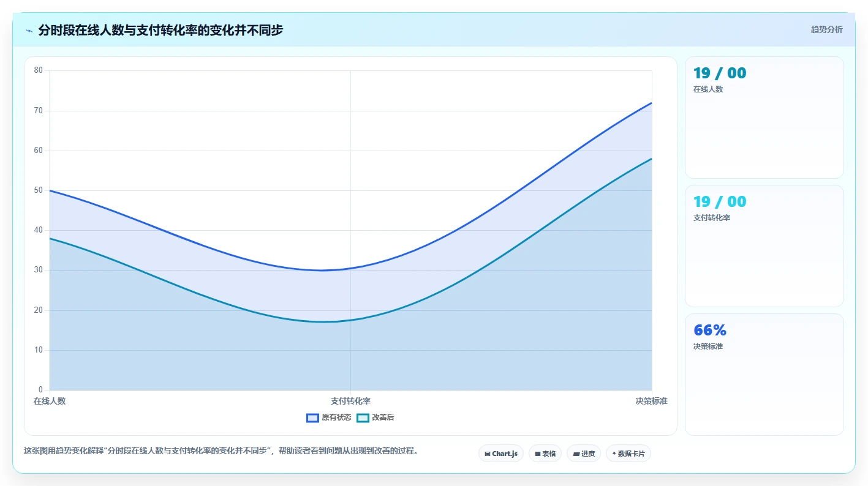Open the 在线人数 stat card
This screenshot has width=868, height=486.
click(764, 118)
